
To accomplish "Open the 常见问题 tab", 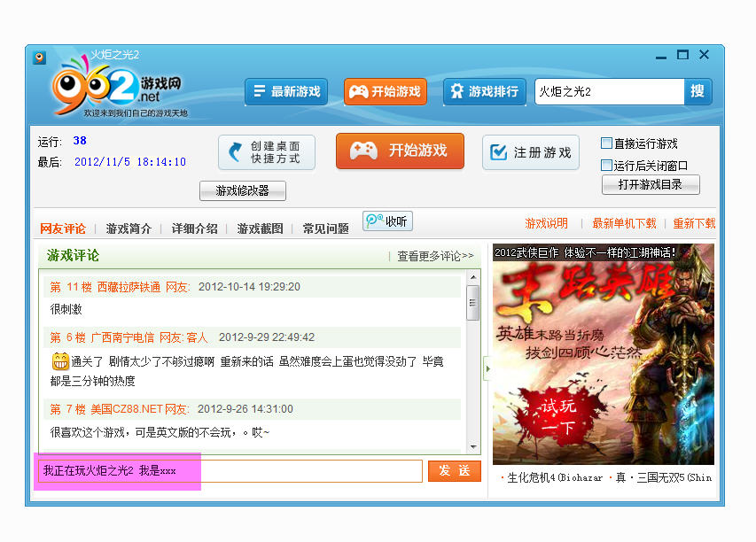I will (325, 228).
